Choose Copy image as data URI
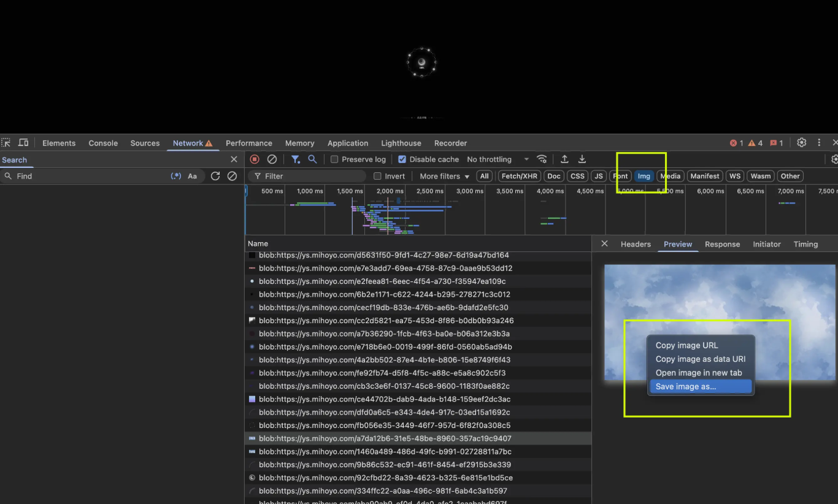This screenshot has width=838, height=504. [701, 359]
